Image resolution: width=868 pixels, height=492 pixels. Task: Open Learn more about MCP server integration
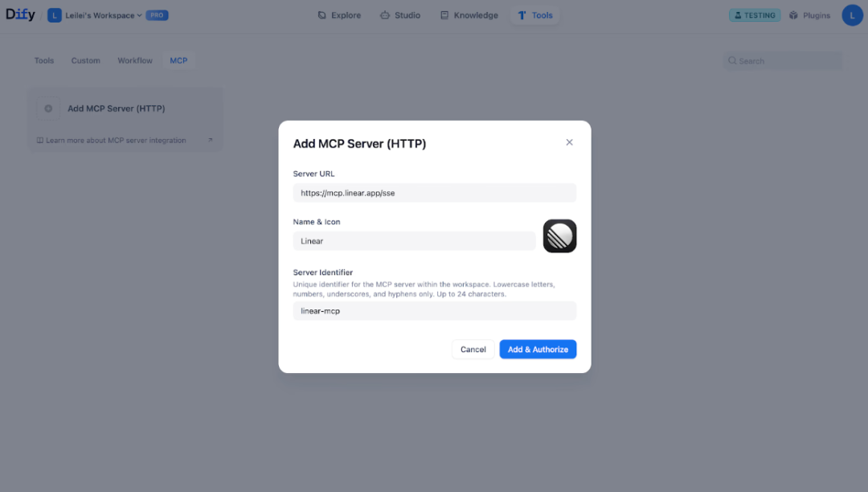(116, 140)
